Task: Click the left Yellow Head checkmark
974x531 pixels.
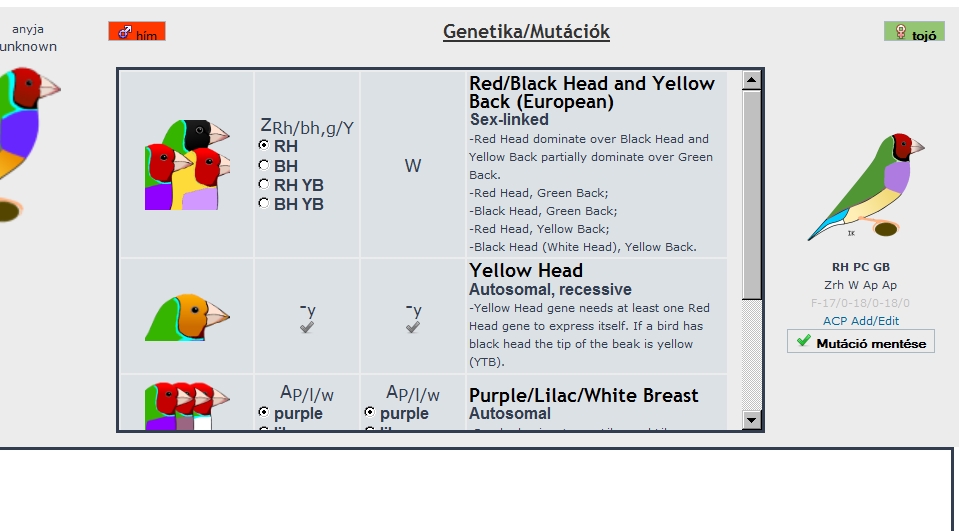Action: [304, 327]
